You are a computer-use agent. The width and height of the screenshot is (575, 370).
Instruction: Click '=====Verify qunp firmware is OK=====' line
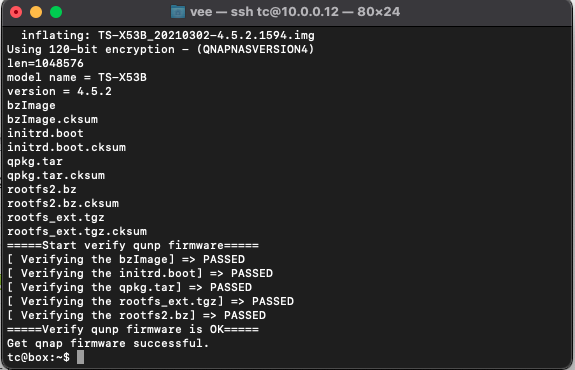(x=133, y=329)
